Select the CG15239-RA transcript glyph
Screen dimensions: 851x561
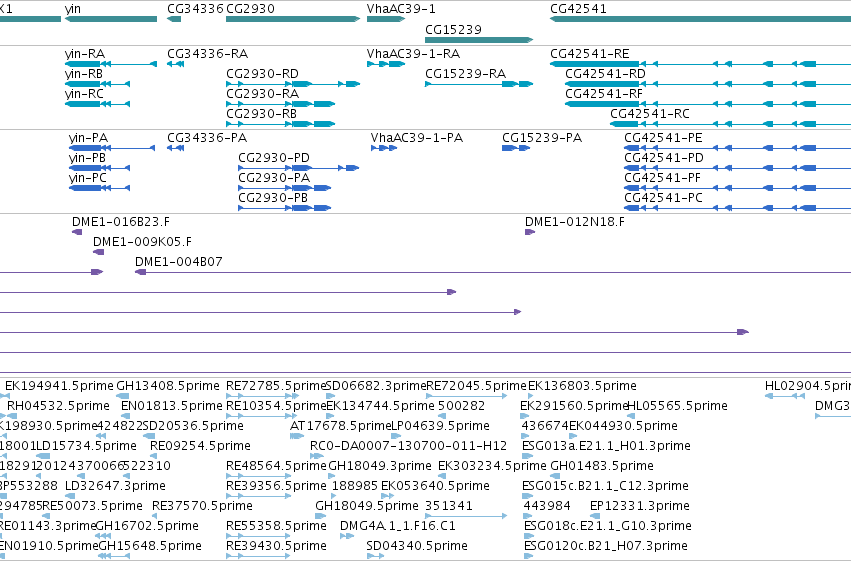479,84
